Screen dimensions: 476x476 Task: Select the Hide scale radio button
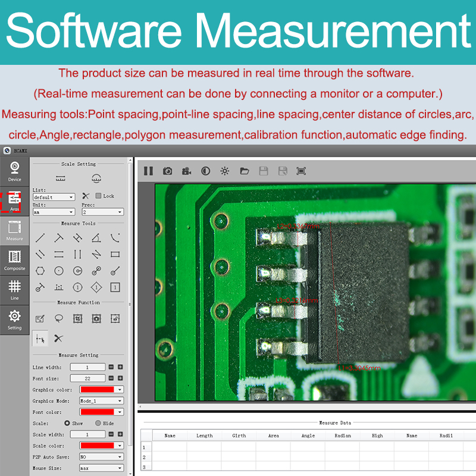[x=98, y=423]
